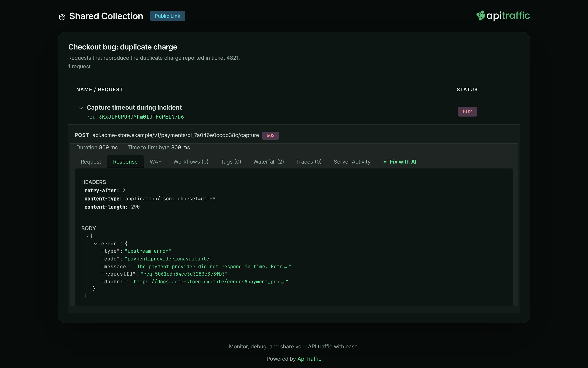588x368 pixels.
Task: Click the "upstream_error" type value
Action: [148, 251]
